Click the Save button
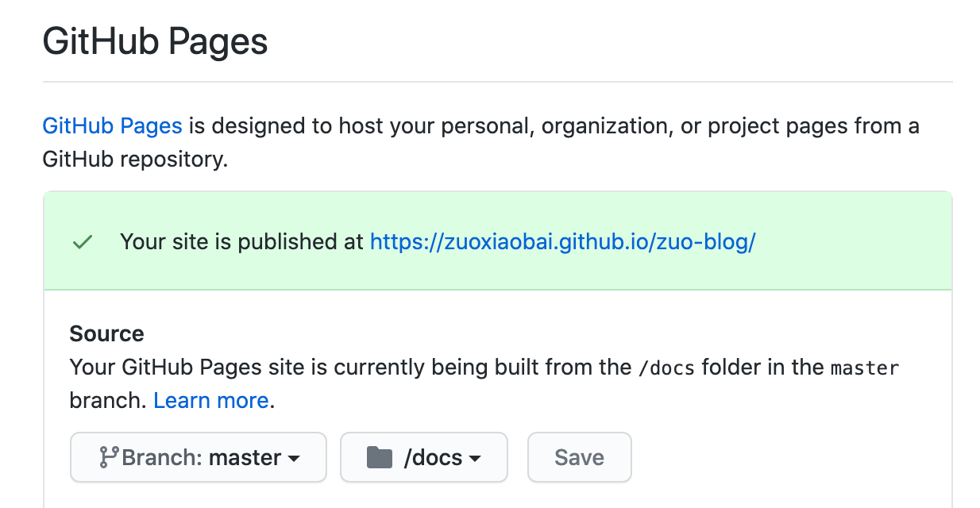980x508 pixels. click(579, 457)
